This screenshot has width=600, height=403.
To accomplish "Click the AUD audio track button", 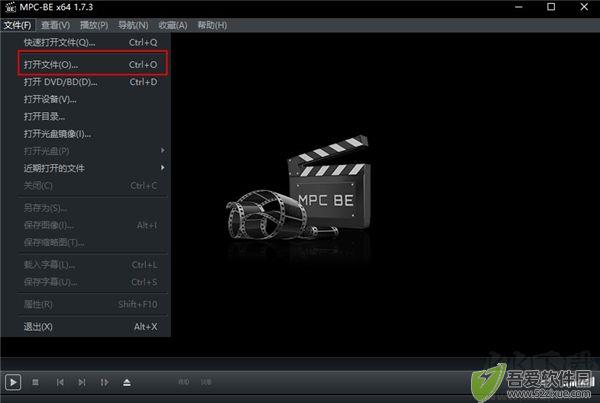I will click(x=184, y=382).
